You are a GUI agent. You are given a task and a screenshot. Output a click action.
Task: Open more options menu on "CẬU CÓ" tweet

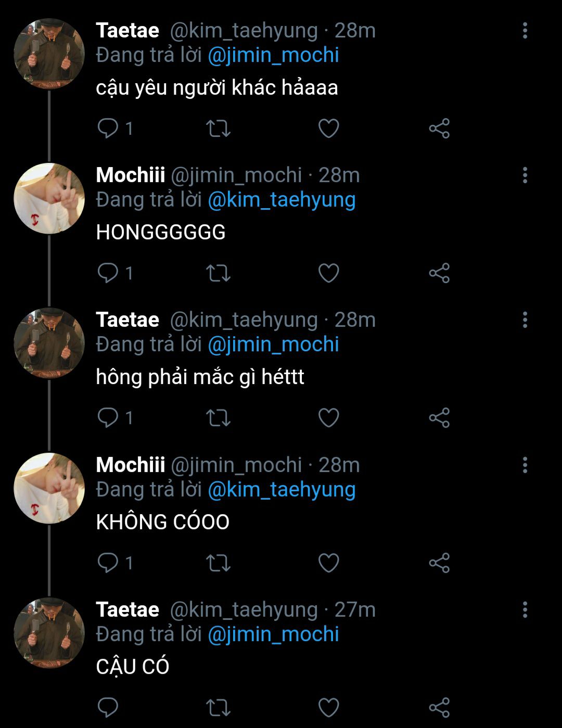[525, 609]
